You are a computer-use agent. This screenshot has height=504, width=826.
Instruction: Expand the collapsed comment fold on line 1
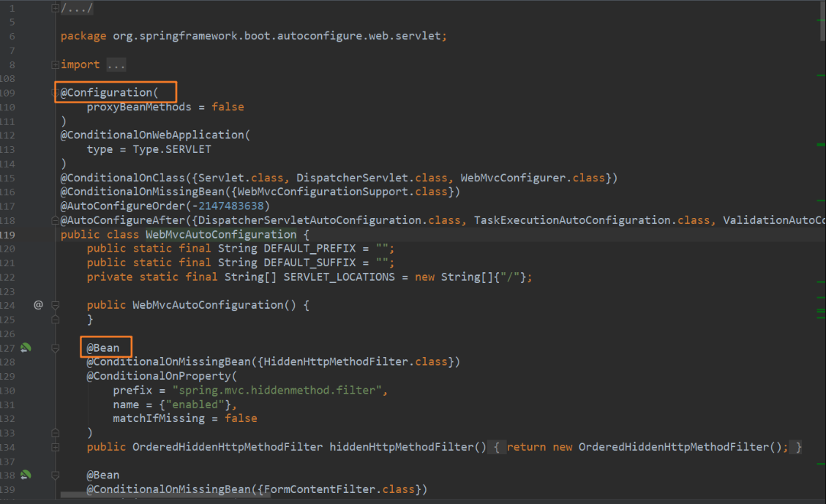pyautogui.click(x=56, y=8)
